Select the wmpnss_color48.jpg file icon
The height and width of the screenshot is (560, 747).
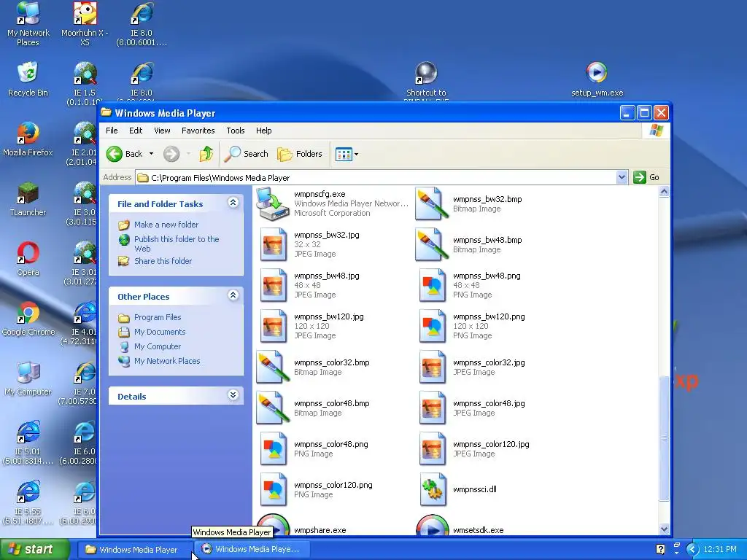432,408
